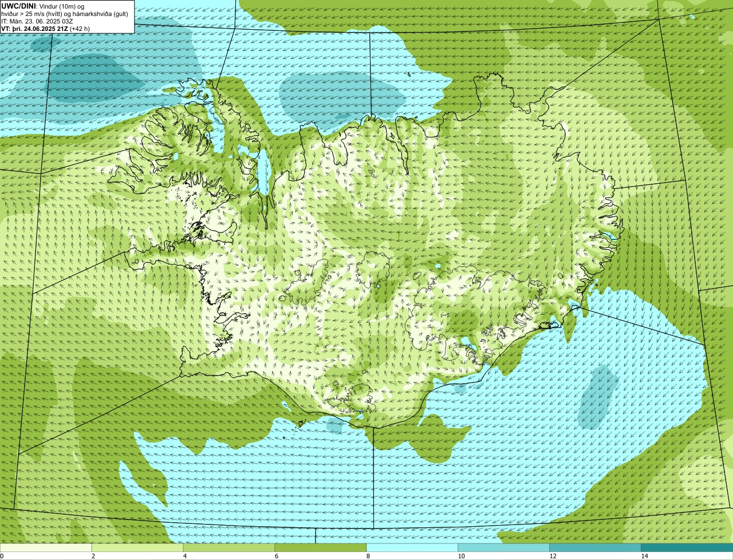This screenshot has width=733, height=560.
Task: Select the line 'hviður > 25 m/s (hvítt) og hámarkshviða (gult)'
Action: pos(65,13)
